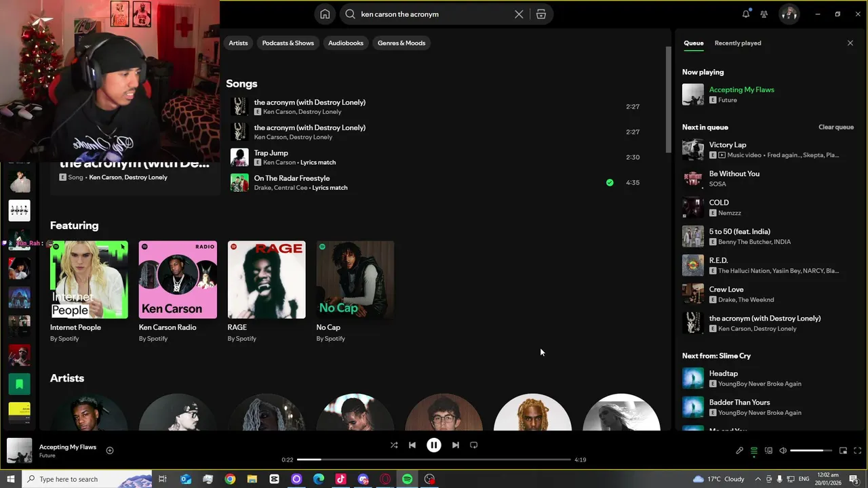
Task: Select R.E.D. in the queue
Action: pyautogui.click(x=769, y=265)
